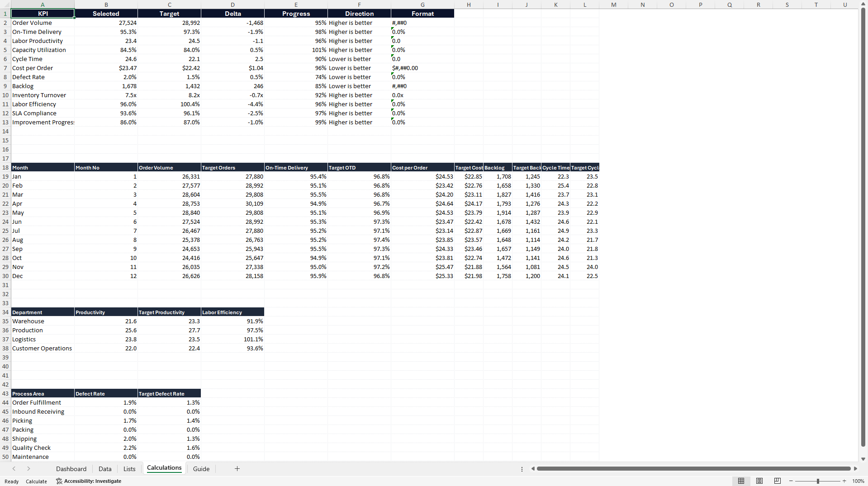This screenshot has width=868, height=486.
Task: Select Shipping target defect rate 1.3%
Action: point(169,439)
